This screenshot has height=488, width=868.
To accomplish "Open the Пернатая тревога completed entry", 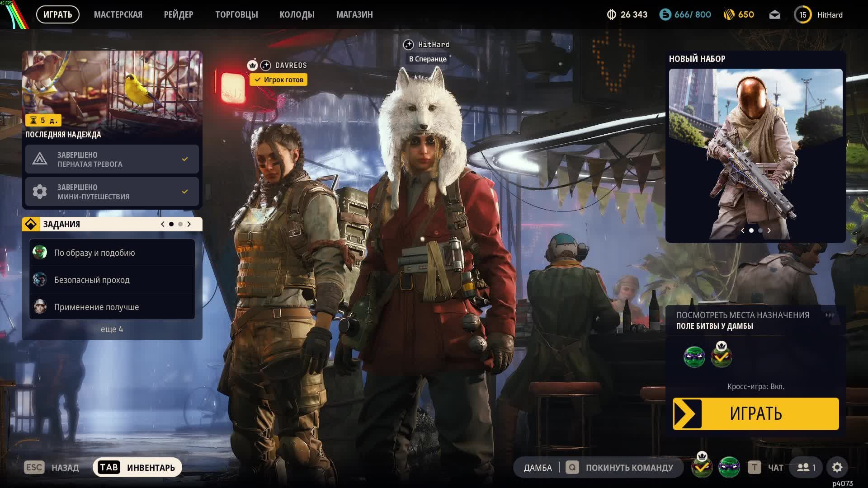I will coord(112,159).
